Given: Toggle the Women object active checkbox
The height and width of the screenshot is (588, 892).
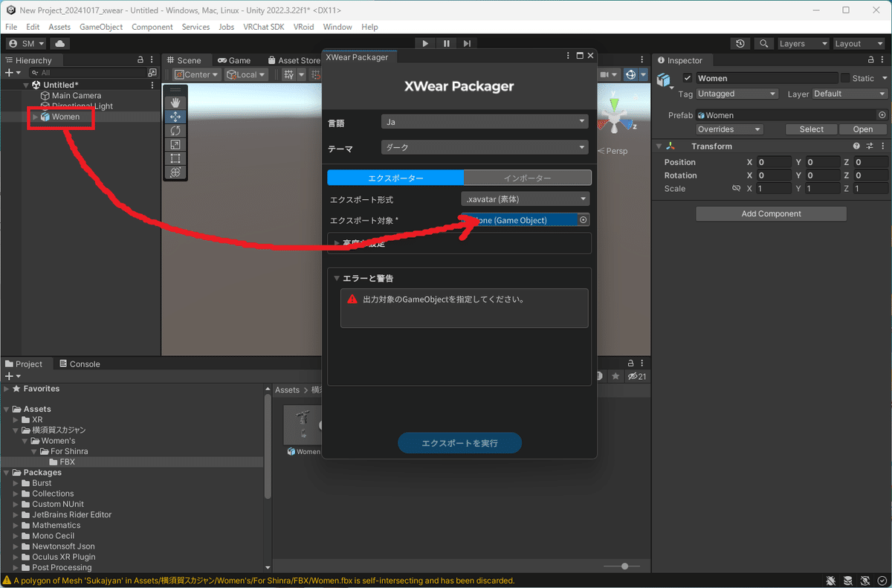Looking at the screenshot, I should [688, 78].
